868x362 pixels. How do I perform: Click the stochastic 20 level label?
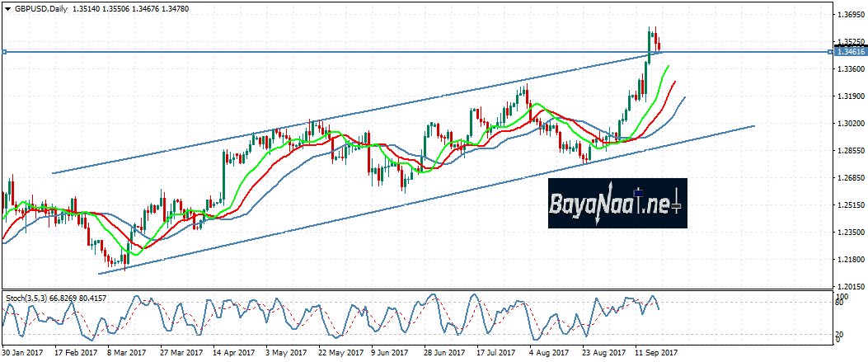pyautogui.click(x=839, y=332)
